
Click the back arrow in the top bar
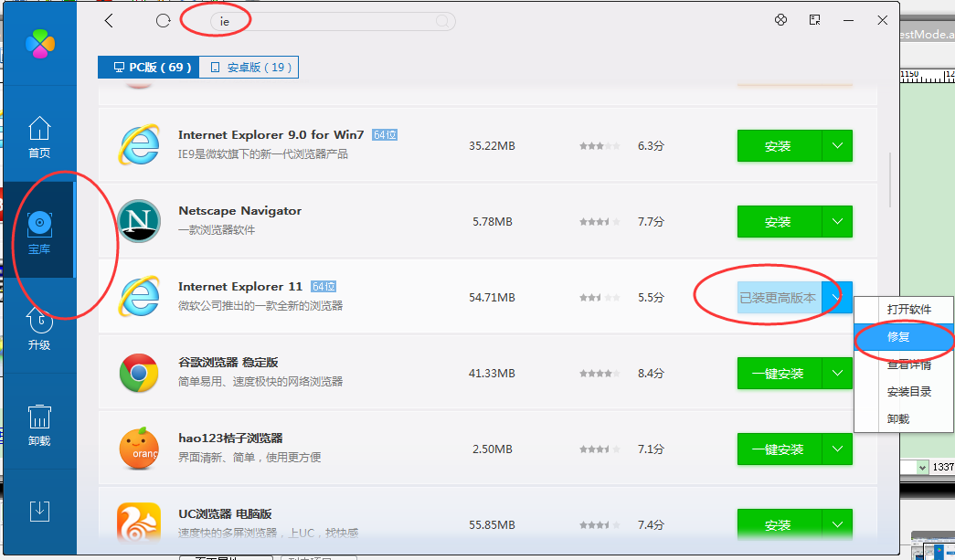(x=109, y=20)
